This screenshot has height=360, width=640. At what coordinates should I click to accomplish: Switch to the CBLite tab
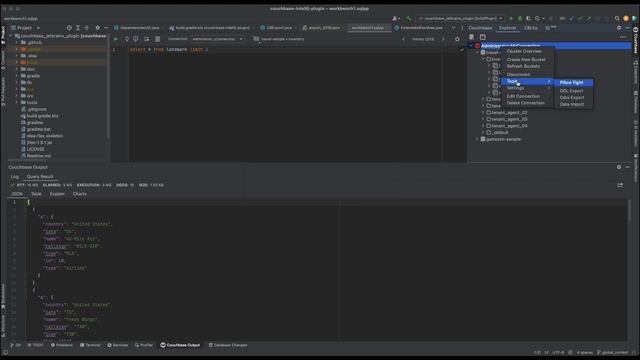[531, 28]
